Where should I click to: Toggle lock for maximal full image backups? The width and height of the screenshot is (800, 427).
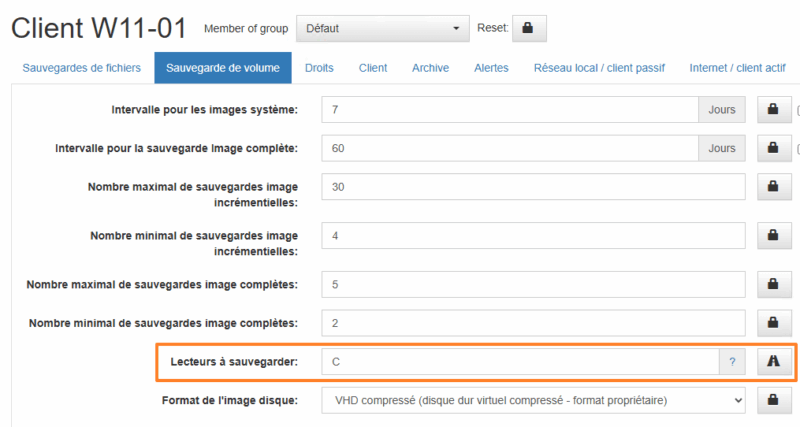[x=772, y=285]
